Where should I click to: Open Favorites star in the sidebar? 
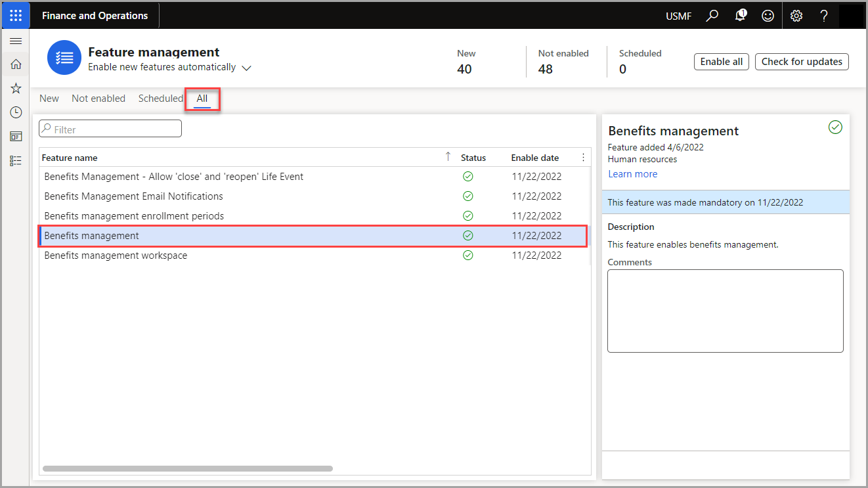pyautogui.click(x=16, y=88)
